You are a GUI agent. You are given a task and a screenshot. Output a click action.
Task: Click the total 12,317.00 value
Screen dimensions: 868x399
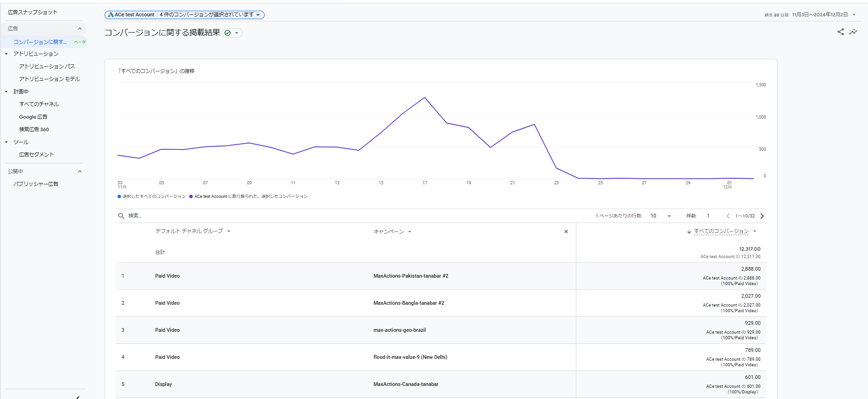[x=750, y=249]
